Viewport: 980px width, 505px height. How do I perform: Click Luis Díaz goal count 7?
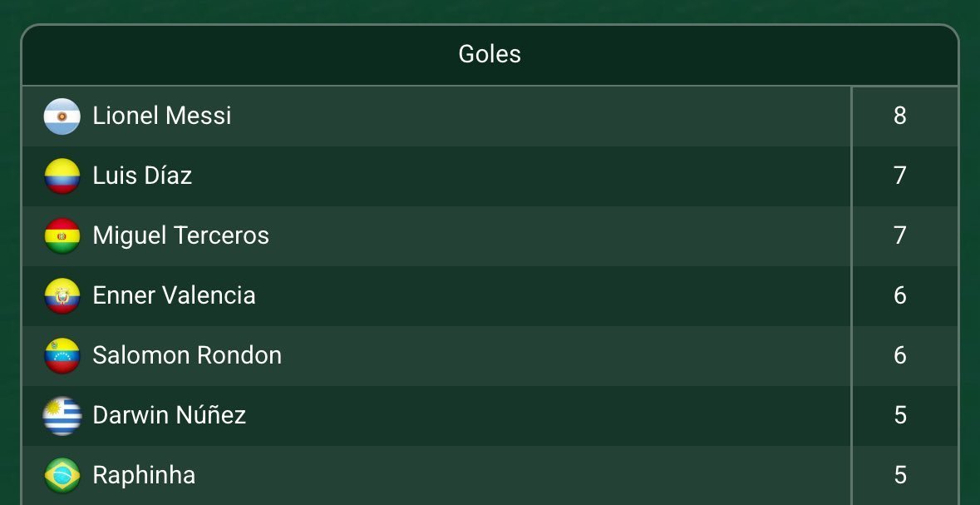900,176
